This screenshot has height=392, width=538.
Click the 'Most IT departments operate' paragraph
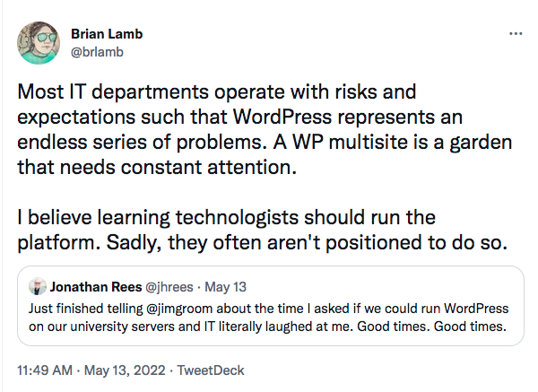(x=265, y=129)
